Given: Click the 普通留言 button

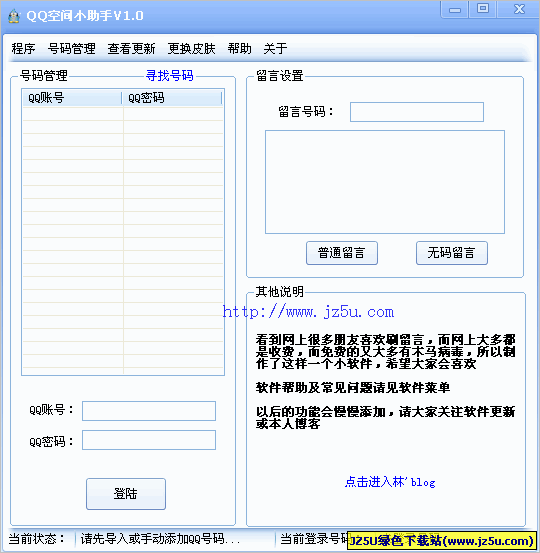Looking at the screenshot, I should coord(342,253).
